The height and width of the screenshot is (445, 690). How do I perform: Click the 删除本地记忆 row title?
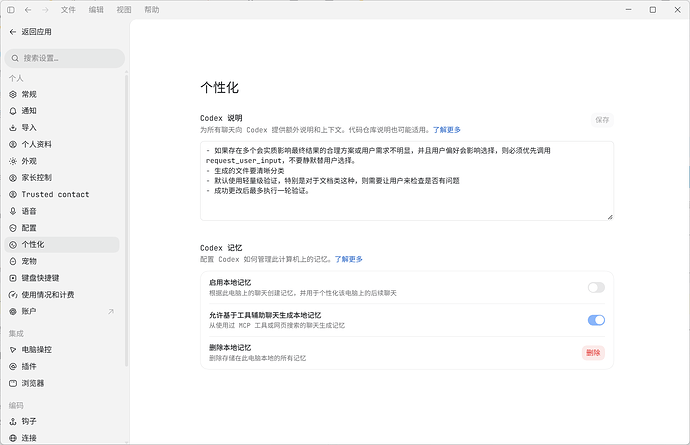230,348
